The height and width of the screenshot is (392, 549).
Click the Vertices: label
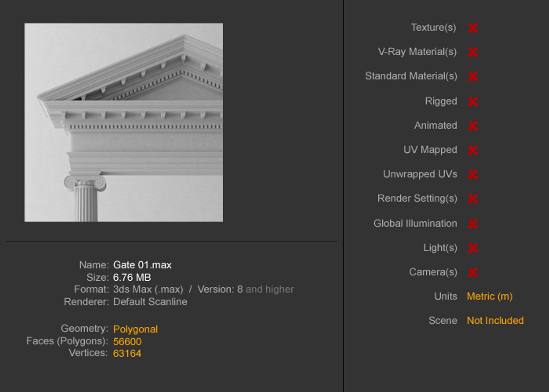coord(88,353)
